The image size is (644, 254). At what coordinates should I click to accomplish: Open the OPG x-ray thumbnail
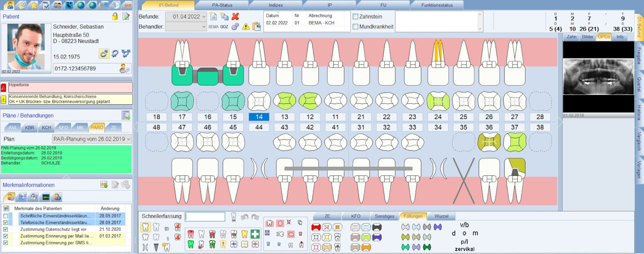(598, 77)
